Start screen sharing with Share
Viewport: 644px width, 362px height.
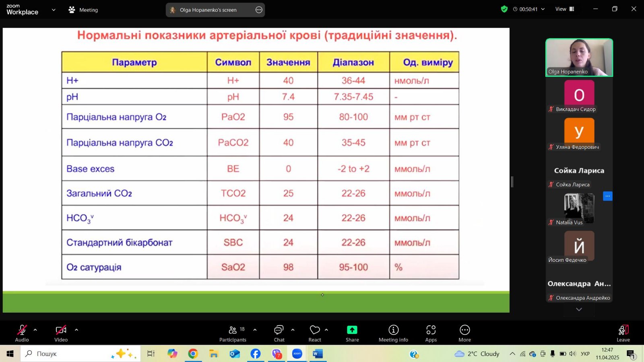point(352,333)
